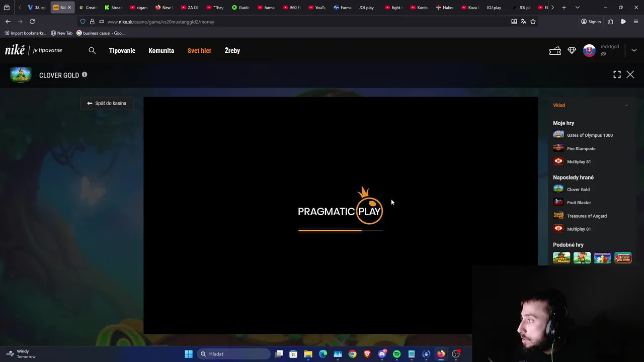This screenshot has width=644, height=362.
Task: Open Discord from the taskbar
Action: 382,354
